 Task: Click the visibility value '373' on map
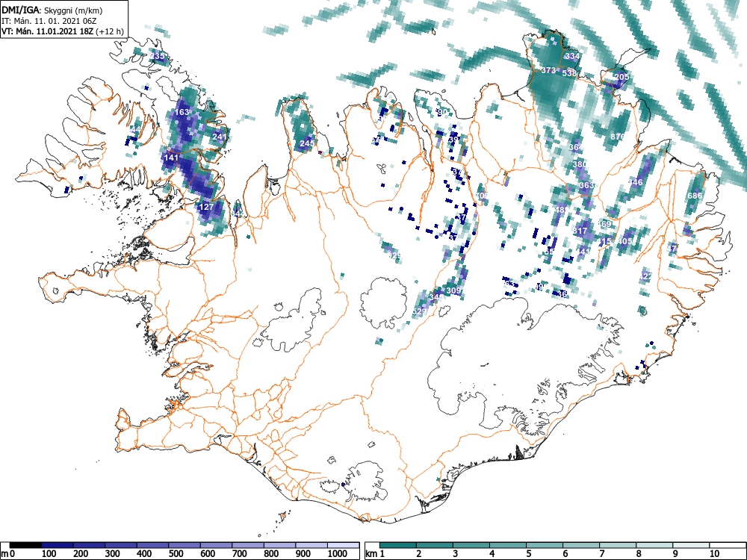[548, 70]
